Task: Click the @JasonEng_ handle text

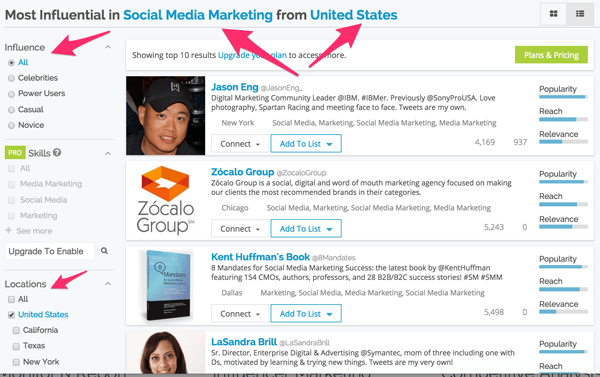Action: pyautogui.click(x=281, y=88)
